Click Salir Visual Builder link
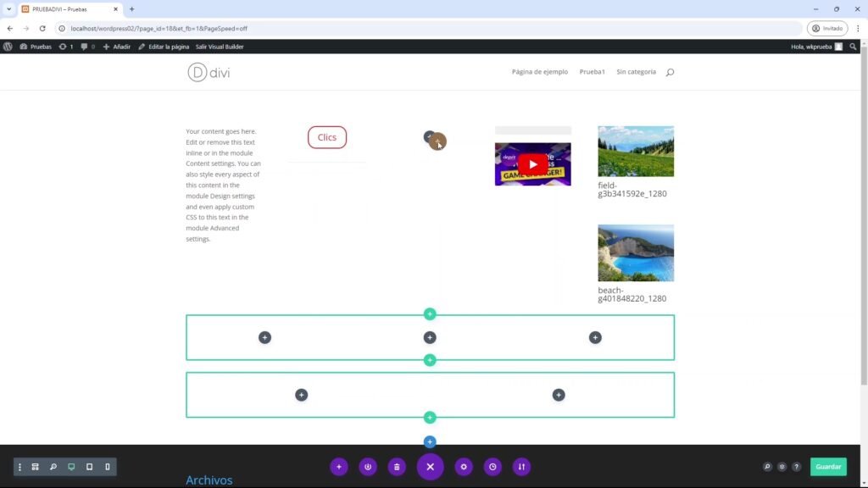Screen dimensions: 868x488 [220, 47]
